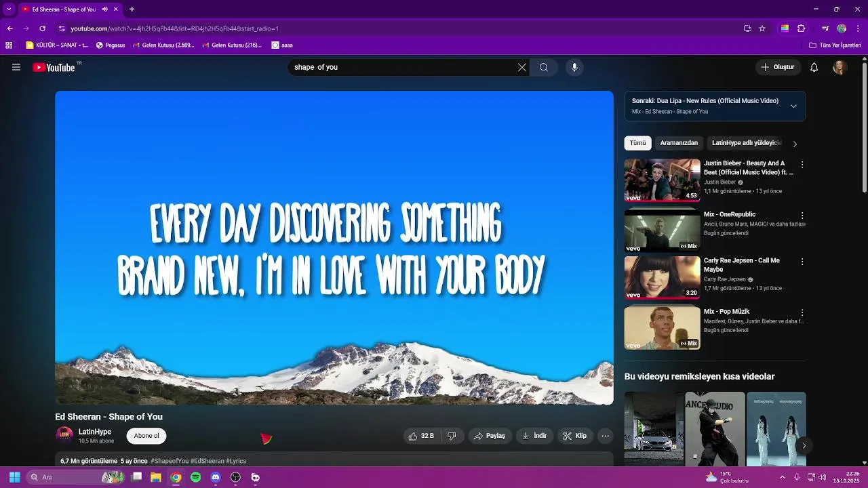Click the #EdSheeran hashtag
Screen dimensions: 868x488
coord(208,461)
